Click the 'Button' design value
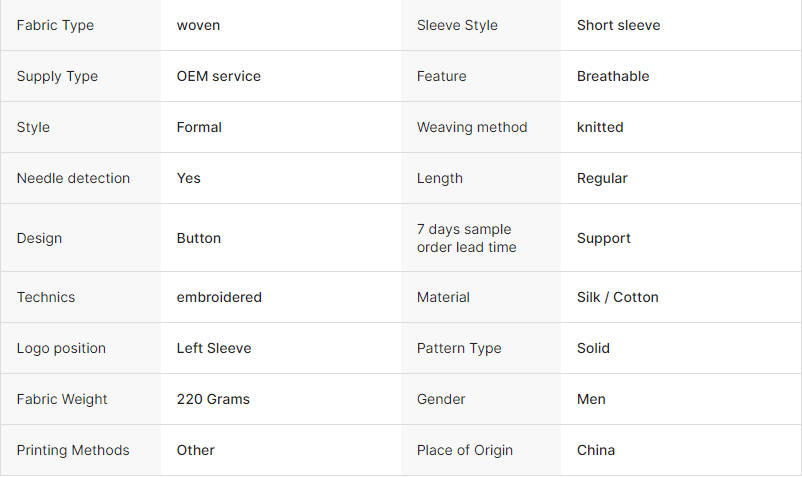This screenshot has height=477, width=802. [198, 238]
